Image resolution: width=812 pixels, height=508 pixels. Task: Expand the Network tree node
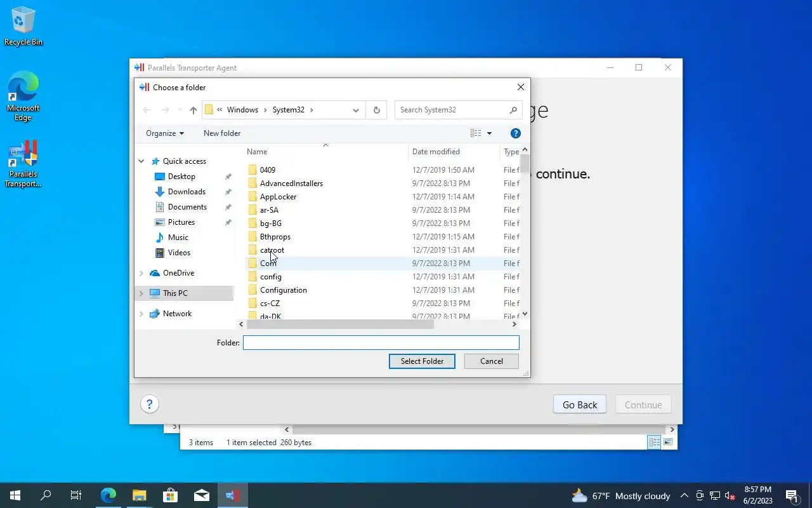pyautogui.click(x=141, y=314)
